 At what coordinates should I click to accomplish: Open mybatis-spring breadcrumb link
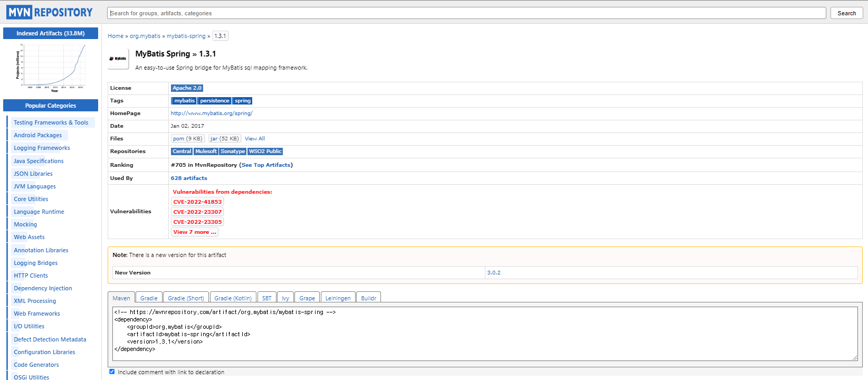186,36
